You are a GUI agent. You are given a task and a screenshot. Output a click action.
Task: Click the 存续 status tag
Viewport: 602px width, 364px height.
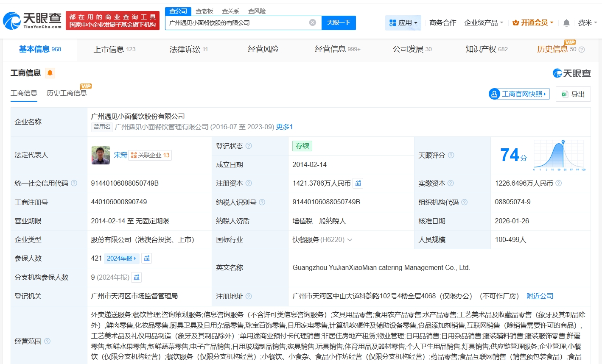tap(302, 146)
